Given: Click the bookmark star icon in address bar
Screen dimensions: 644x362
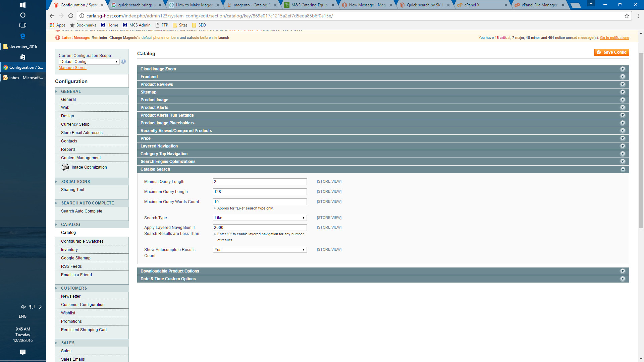Looking at the screenshot, I should (627, 16).
